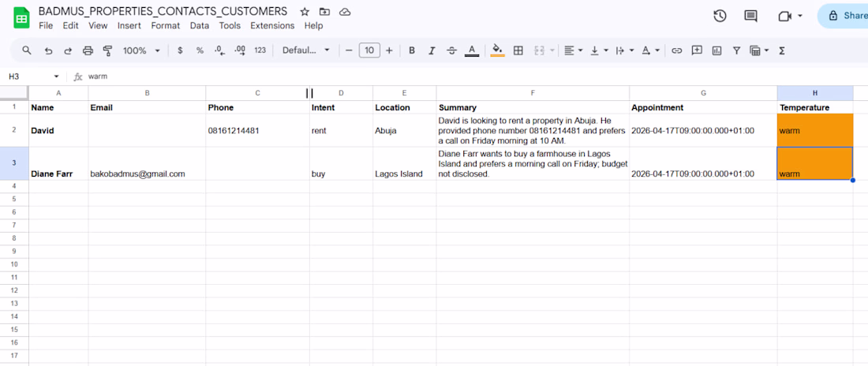868x366 pixels.
Task: Undo the last action
Action: (x=48, y=50)
